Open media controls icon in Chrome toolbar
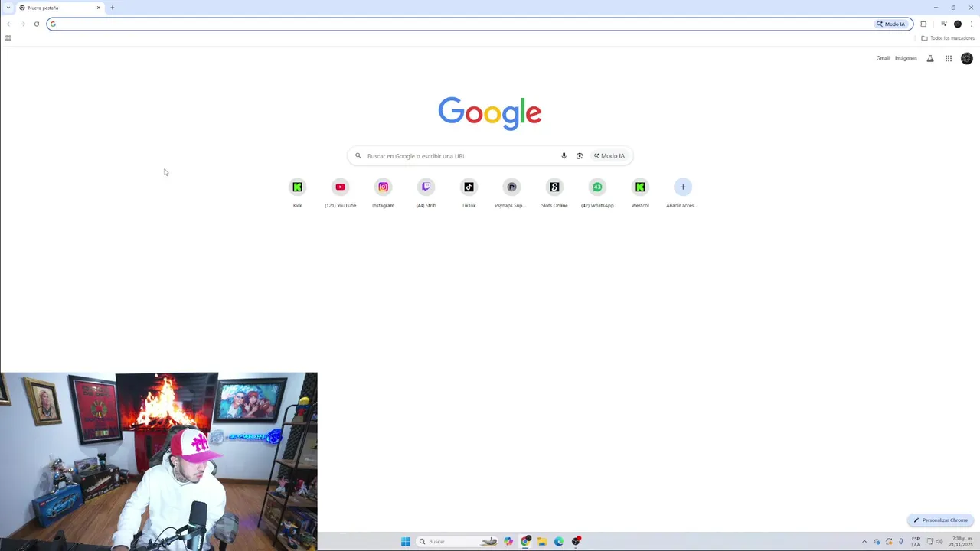 coord(943,24)
